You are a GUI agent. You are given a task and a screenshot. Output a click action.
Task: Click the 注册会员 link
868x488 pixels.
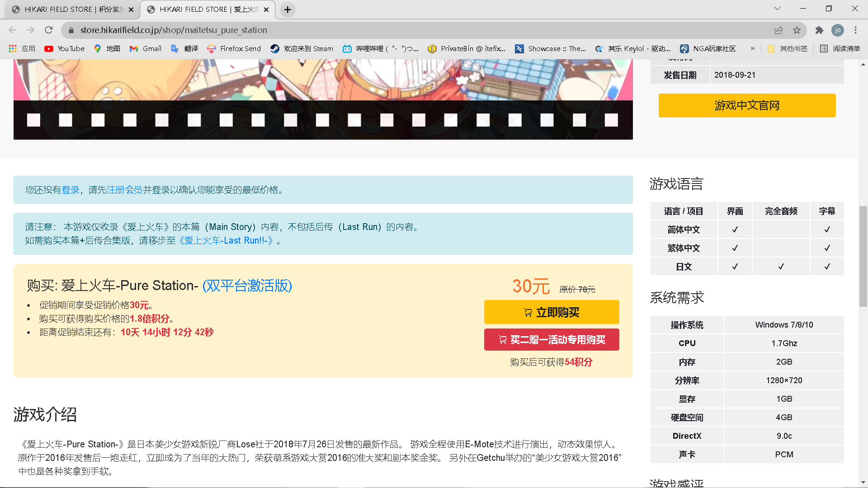[x=124, y=190]
